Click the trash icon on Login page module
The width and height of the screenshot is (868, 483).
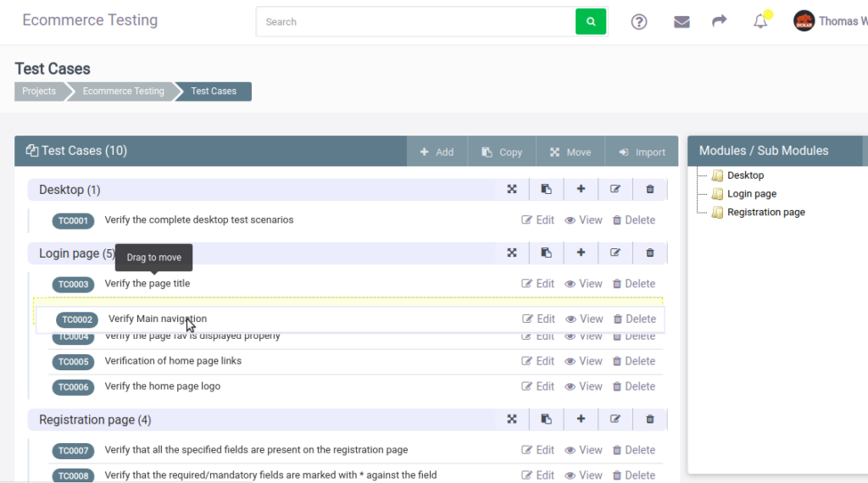point(650,253)
